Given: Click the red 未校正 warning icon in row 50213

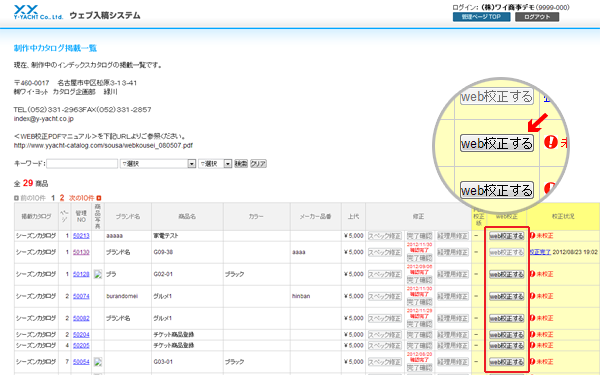Looking at the screenshot, I should (x=532, y=236).
